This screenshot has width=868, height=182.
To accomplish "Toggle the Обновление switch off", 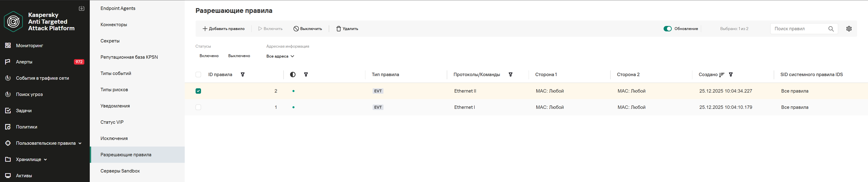I will 667,29.
